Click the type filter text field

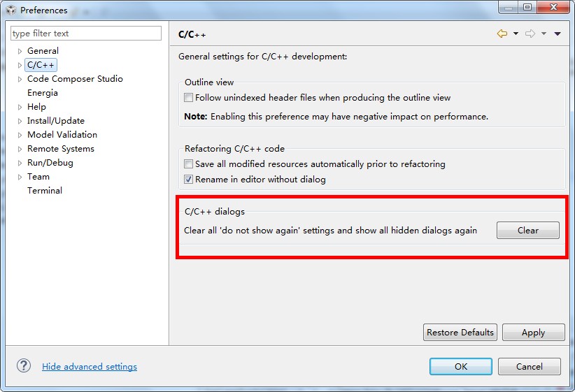[86, 34]
